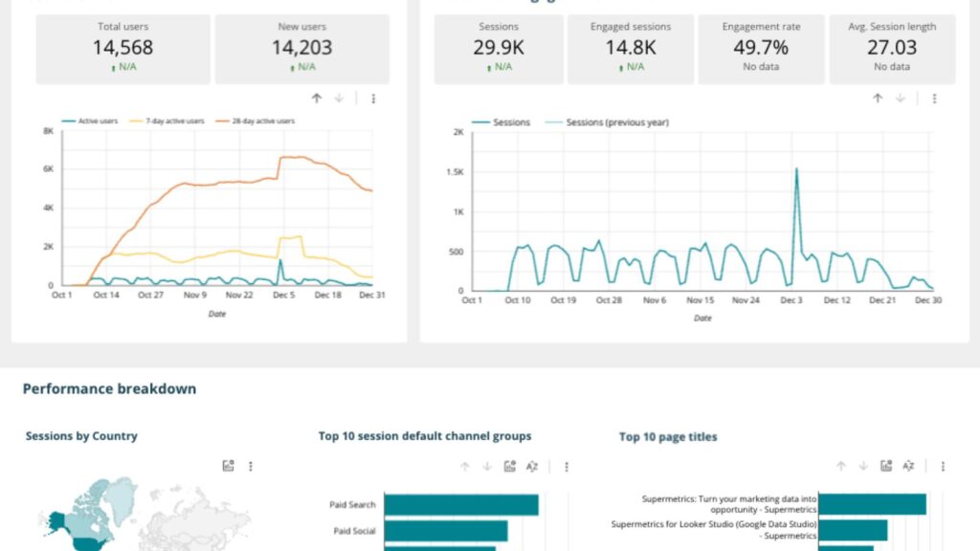
Task: Click drill down arrow on channel groups chart
Action: 487,467
